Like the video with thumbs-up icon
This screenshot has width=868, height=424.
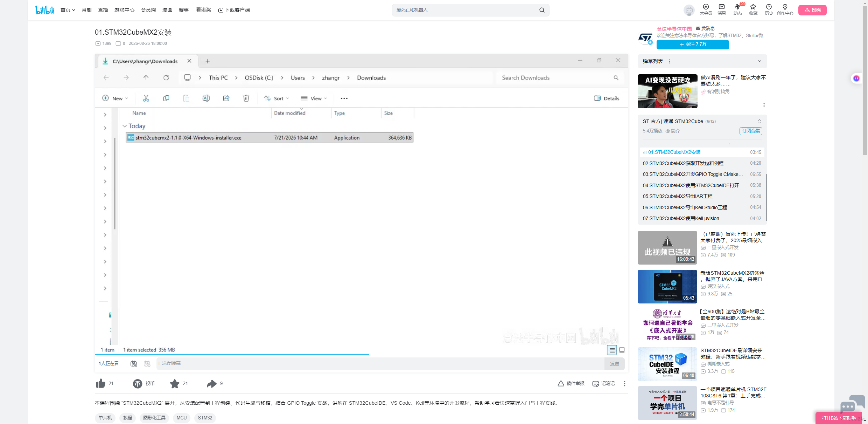(101, 383)
